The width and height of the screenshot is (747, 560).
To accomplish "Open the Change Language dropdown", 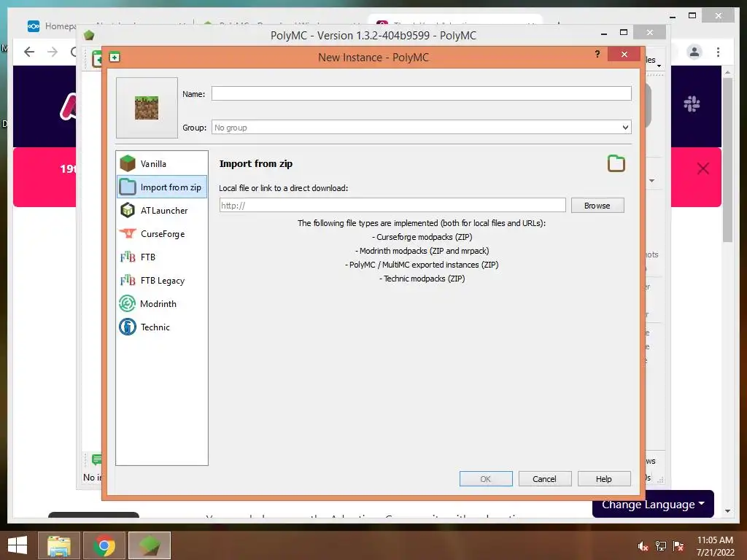I will click(x=653, y=504).
